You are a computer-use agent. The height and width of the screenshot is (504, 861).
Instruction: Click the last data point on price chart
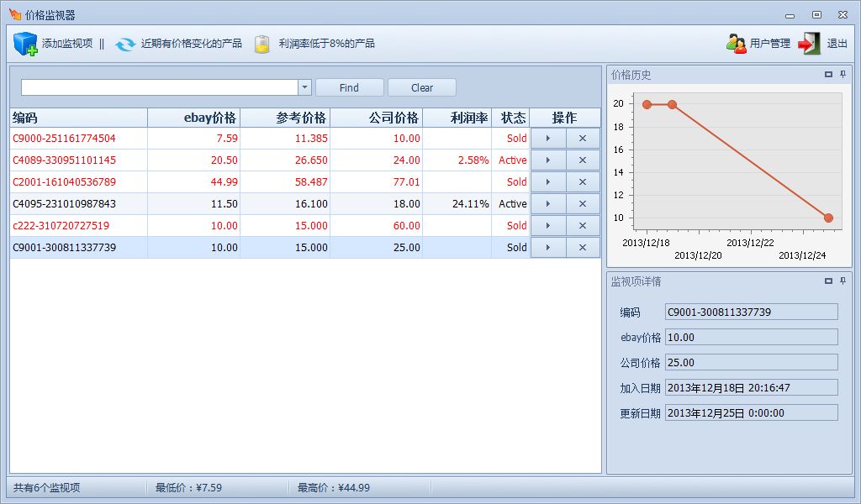click(828, 218)
